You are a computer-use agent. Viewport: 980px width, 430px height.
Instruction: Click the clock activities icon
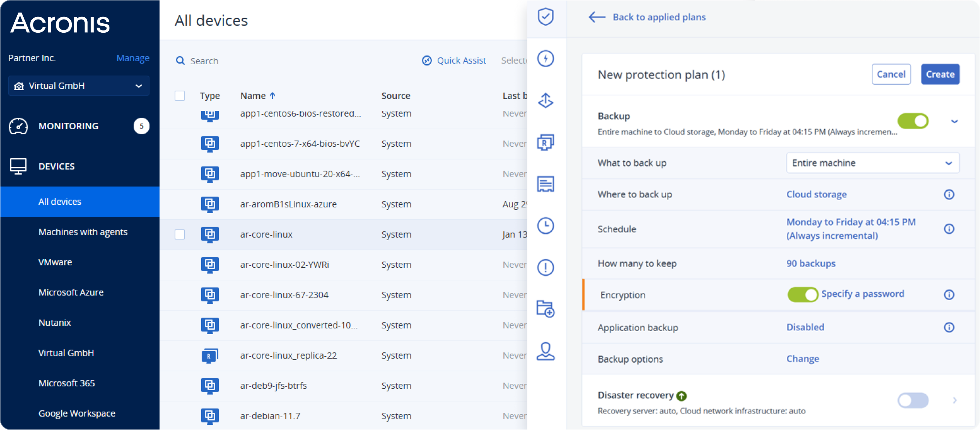(x=546, y=226)
